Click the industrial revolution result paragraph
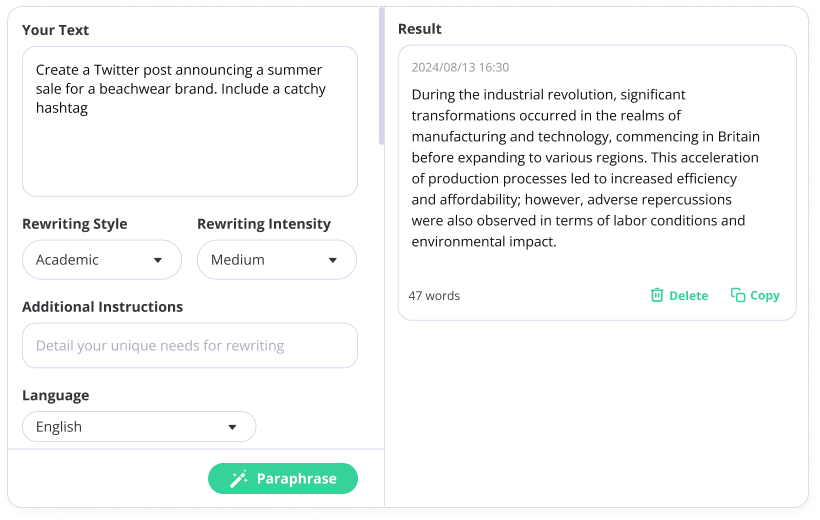Image resolution: width=820 pixels, height=520 pixels. coord(586,168)
